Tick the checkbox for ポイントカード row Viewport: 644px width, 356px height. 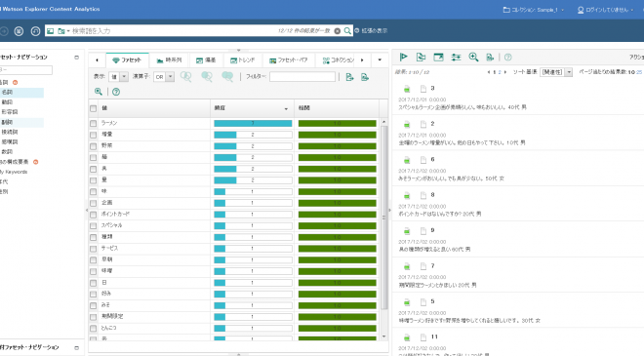coord(94,215)
